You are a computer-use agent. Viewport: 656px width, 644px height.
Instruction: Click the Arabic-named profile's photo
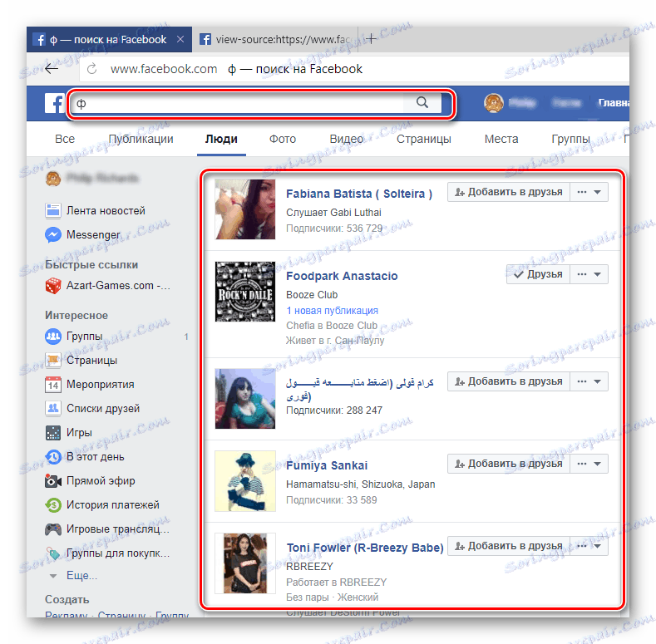point(245,399)
